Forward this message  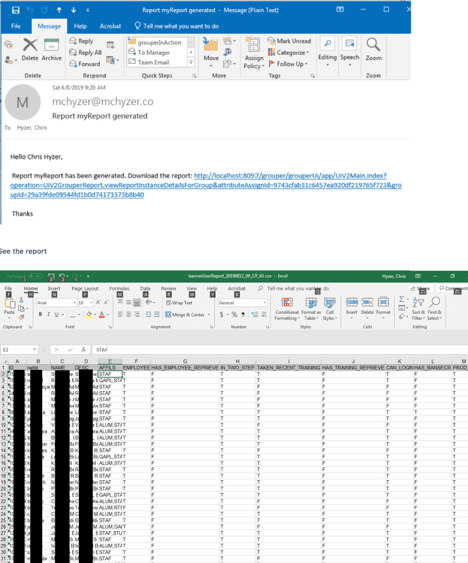point(85,64)
